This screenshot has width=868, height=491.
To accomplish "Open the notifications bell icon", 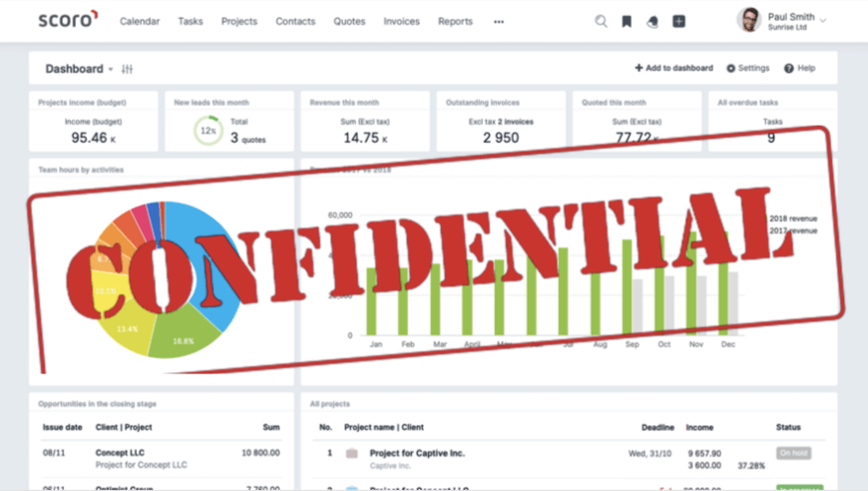I will (652, 22).
